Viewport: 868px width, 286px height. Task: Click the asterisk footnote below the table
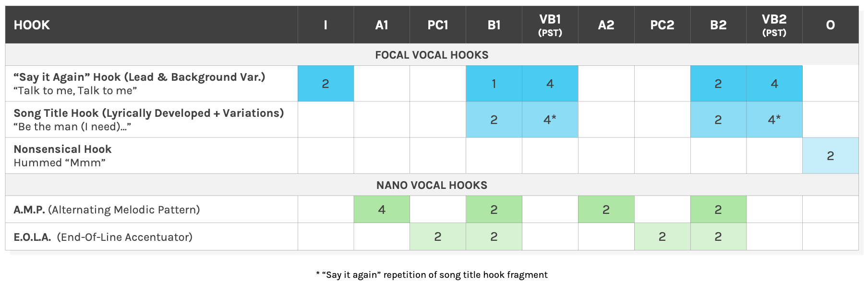click(x=432, y=274)
